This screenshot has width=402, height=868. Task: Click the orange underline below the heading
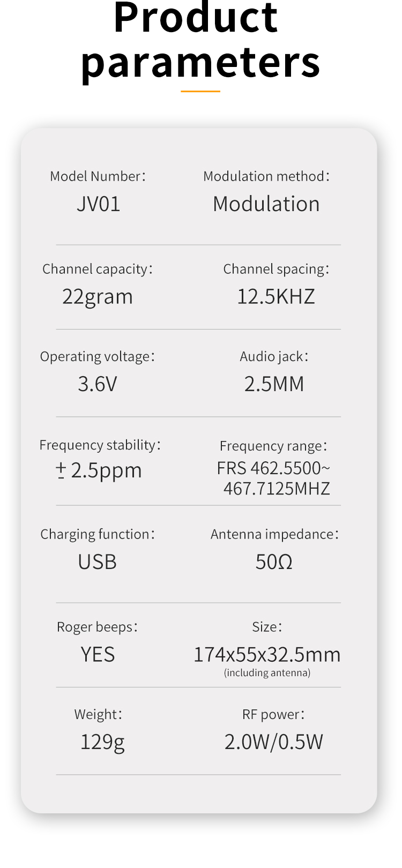click(x=200, y=92)
